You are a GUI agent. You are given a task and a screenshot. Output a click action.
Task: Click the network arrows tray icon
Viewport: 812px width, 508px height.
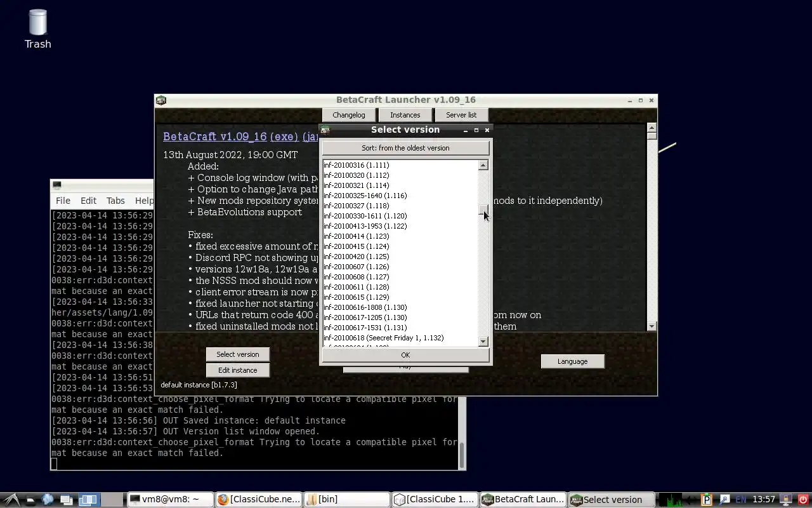click(691, 500)
